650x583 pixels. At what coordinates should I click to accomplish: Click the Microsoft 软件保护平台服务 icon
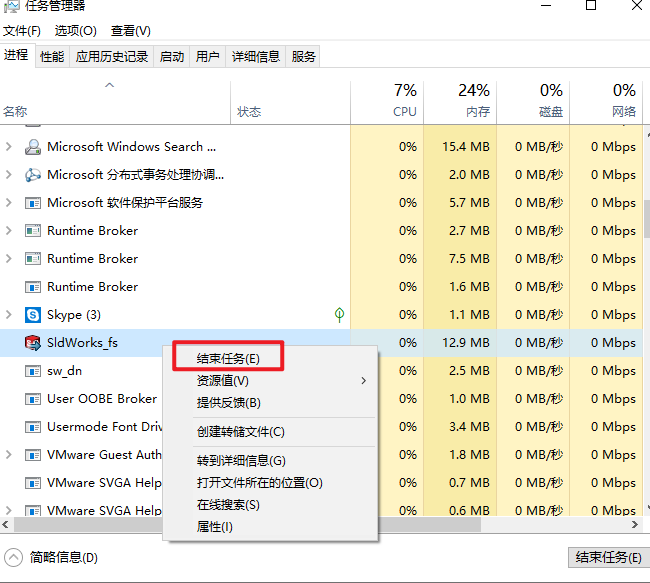[32, 203]
